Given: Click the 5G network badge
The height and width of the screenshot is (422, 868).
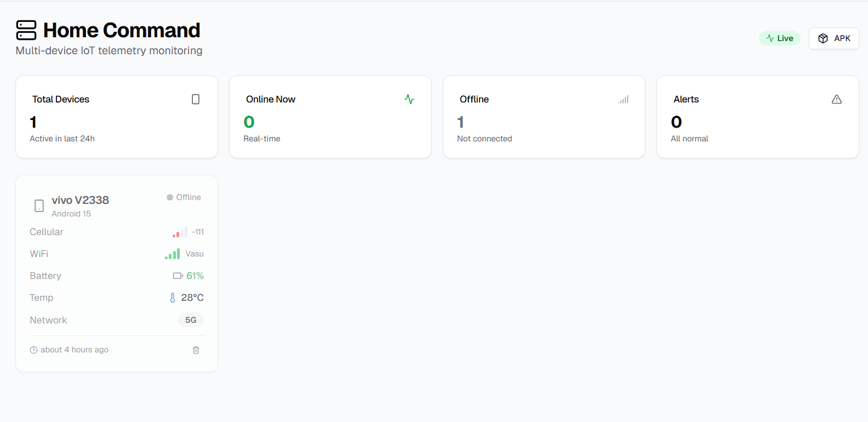Looking at the screenshot, I should click(x=190, y=320).
